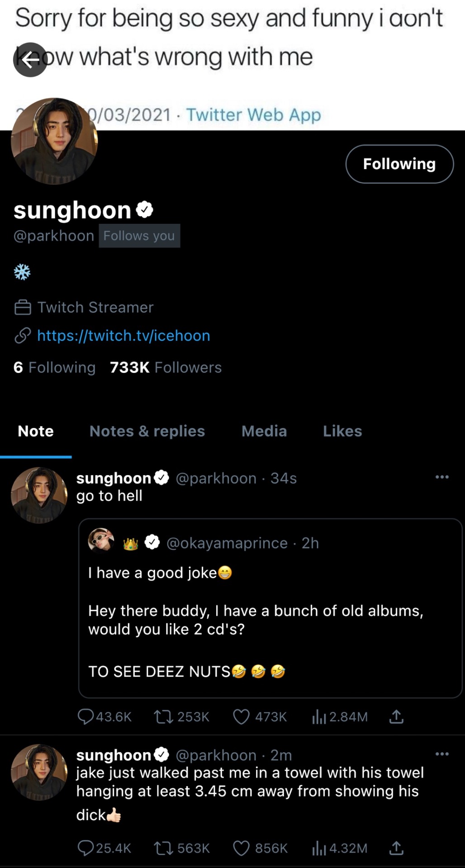The height and width of the screenshot is (868, 465).
Task: Select the Likes tab
Action: (342, 431)
